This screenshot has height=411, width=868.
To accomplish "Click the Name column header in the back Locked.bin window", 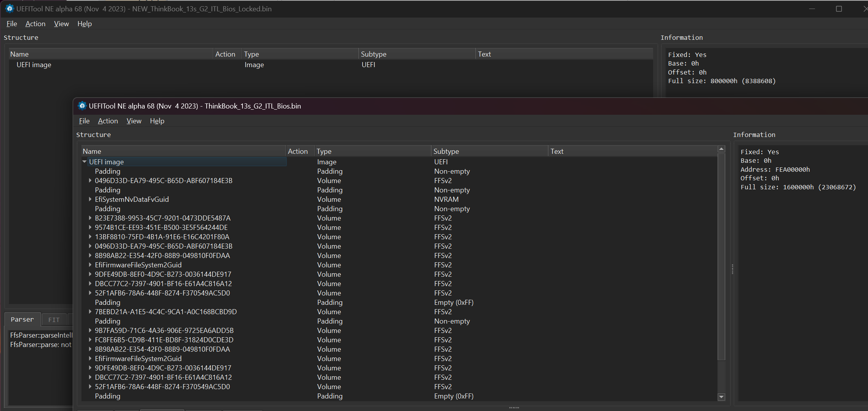I will point(111,54).
